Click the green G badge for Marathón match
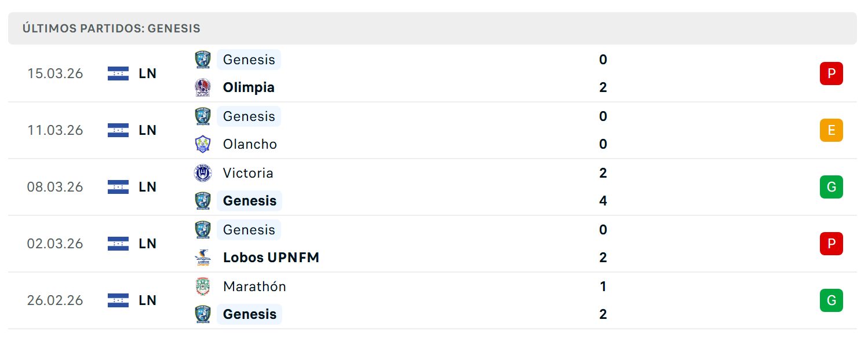Screen dimensions: 868x338 click(x=831, y=300)
